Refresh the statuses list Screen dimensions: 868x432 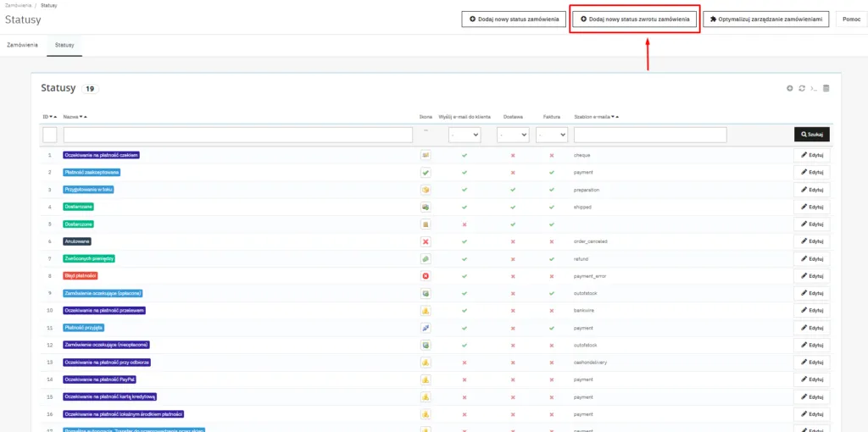point(801,88)
